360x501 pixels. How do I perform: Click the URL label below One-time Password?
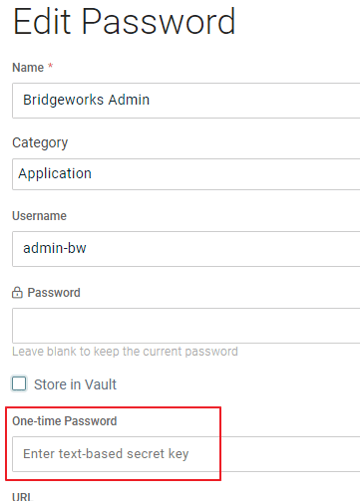22,497
